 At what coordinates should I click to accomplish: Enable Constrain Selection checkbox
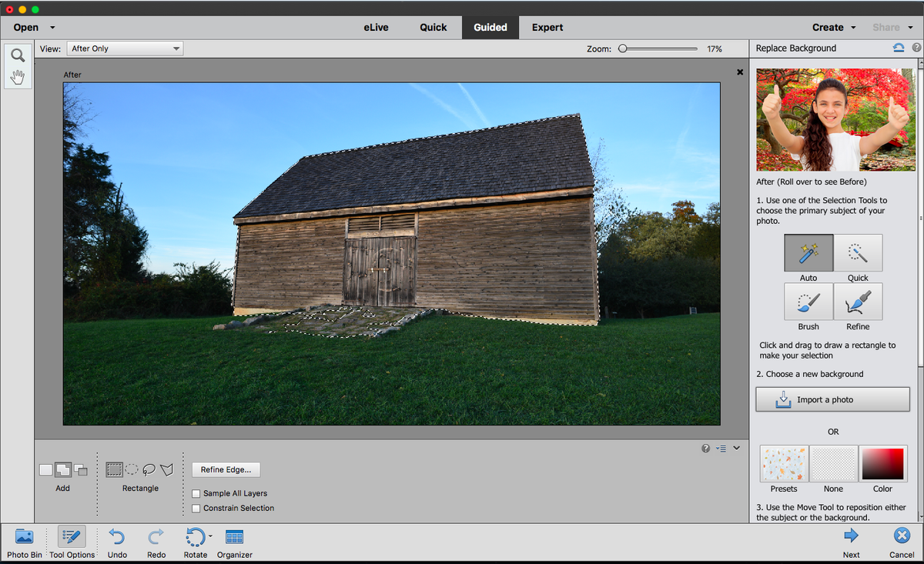[196, 508]
